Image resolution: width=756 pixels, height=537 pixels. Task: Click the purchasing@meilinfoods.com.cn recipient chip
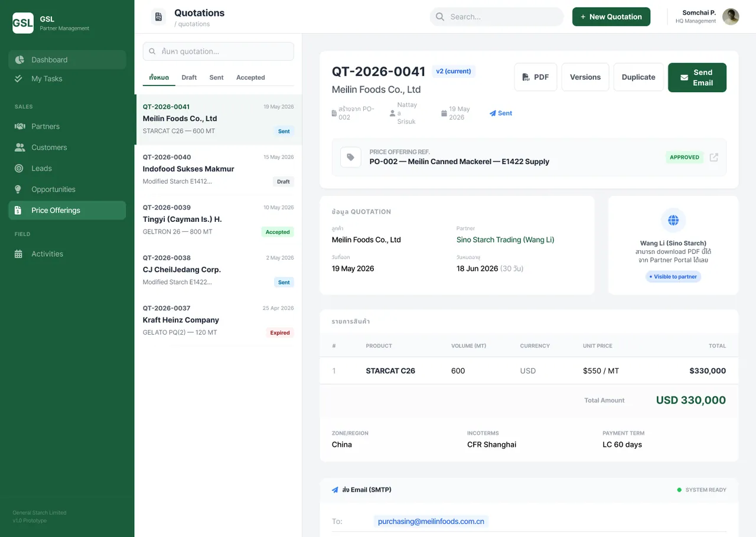coord(431,522)
